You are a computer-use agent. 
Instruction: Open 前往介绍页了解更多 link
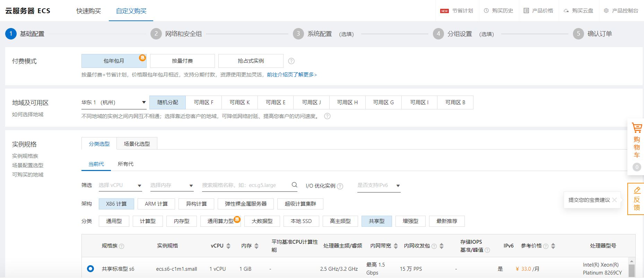tap(292, 74)
